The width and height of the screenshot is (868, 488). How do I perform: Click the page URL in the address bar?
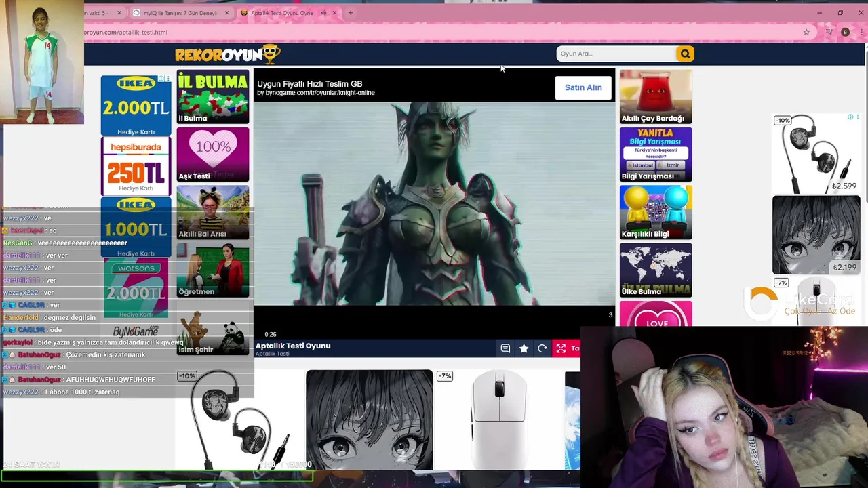click(x=126, y=32)
